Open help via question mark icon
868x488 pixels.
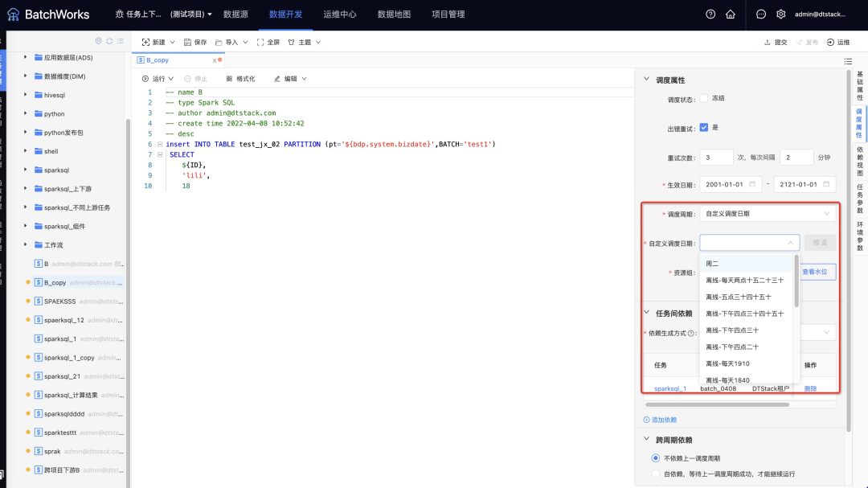click(710, 14)
